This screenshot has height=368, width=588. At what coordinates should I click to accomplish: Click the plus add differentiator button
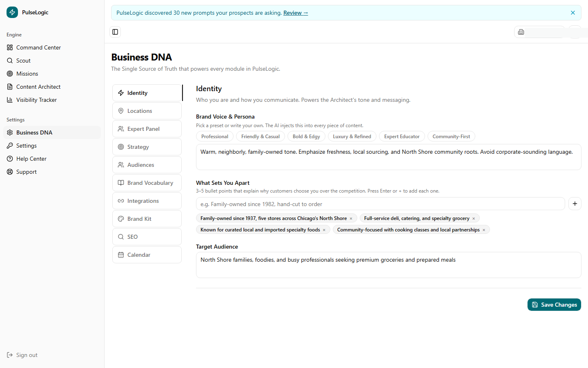click(575, 204)
